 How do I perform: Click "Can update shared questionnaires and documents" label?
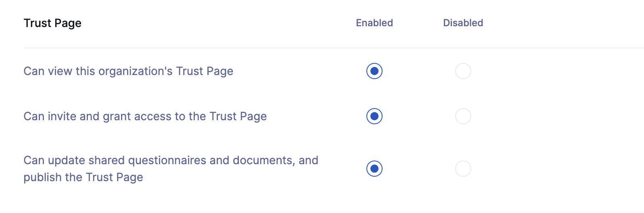tap(171, 169)
